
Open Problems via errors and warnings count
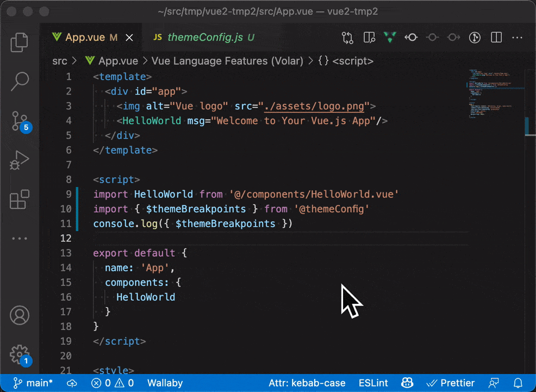coord(113,383)
